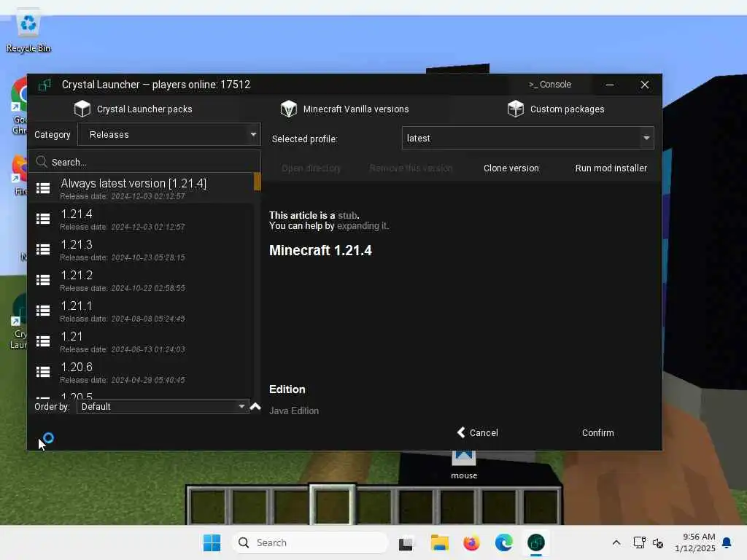Switch to Minecraft Vanilla versions tab

[x=344, y=109]
